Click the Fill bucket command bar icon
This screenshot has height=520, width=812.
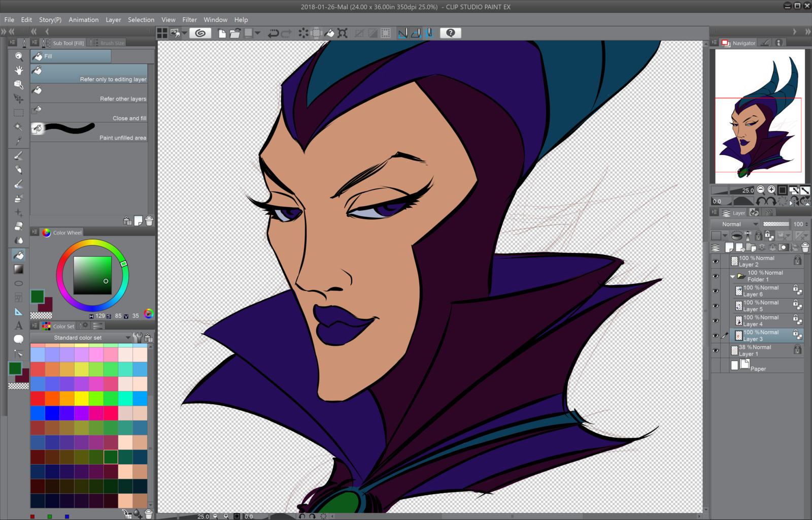(330, 33)
